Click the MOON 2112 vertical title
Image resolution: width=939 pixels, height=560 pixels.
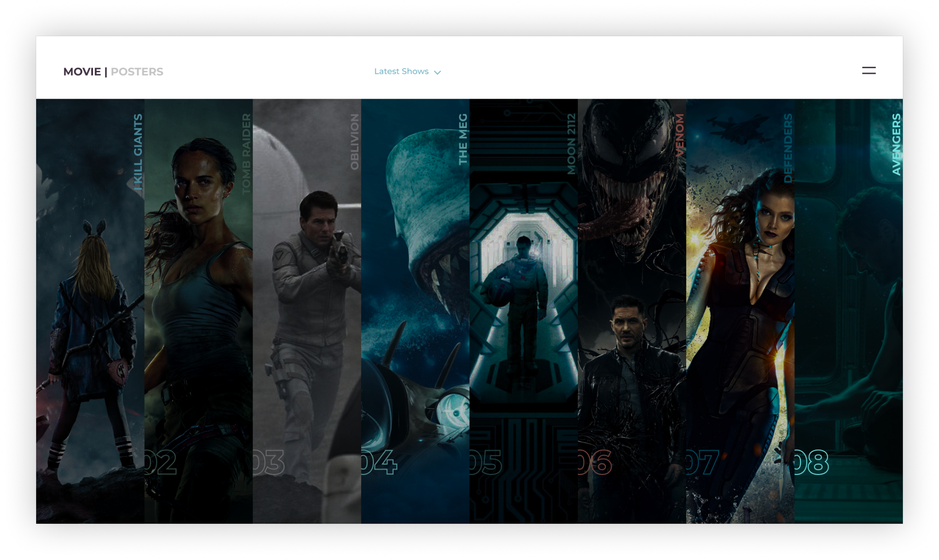click(571, 144)
